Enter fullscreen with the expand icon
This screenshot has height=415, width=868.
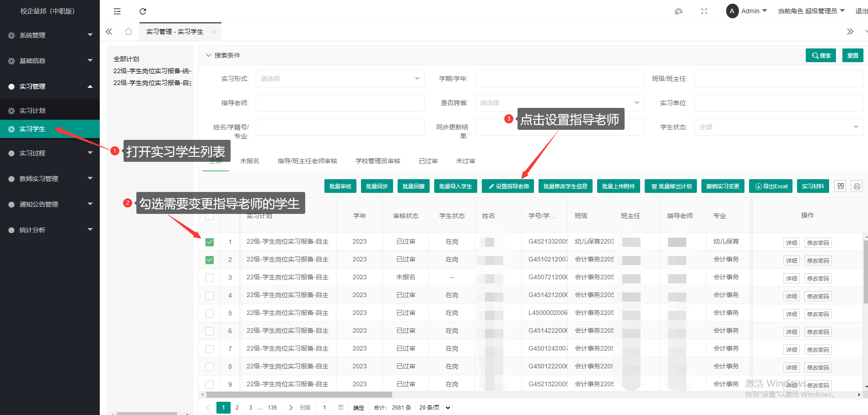click(x=704, y=11)
